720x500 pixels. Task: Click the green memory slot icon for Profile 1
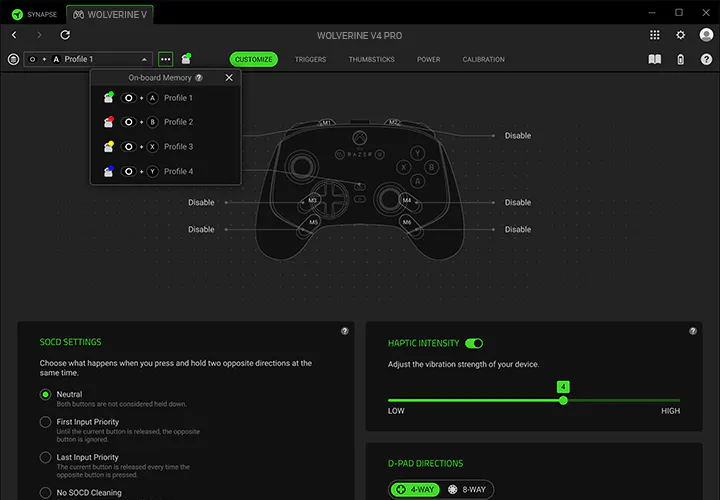[109, 97]
